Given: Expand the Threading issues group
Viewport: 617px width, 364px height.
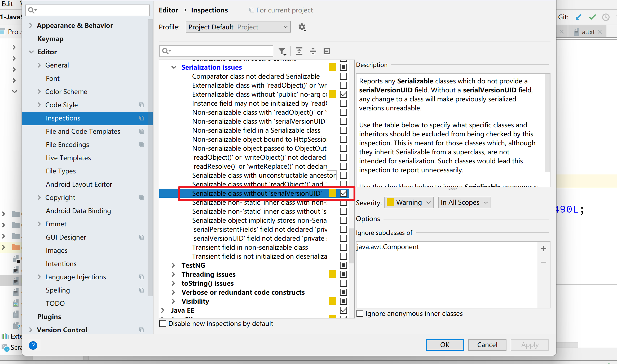Looking at the screenshot, I should tap(174, 274).
